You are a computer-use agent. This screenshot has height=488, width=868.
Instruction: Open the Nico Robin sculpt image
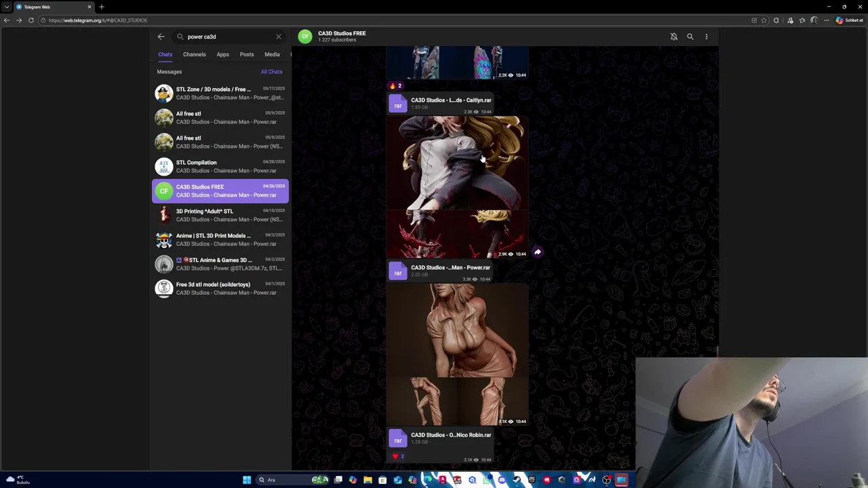pyautogui.click(x=457, y=330)
